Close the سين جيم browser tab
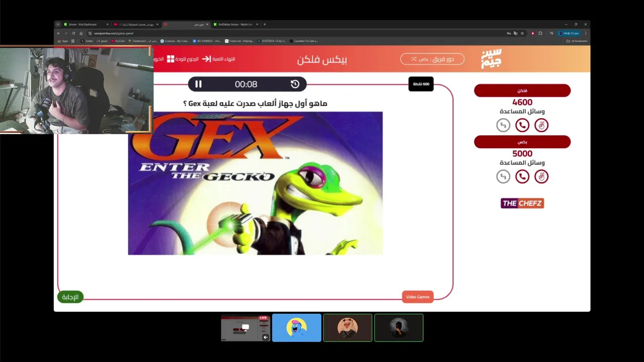644x362 pixels. [207, 24]
